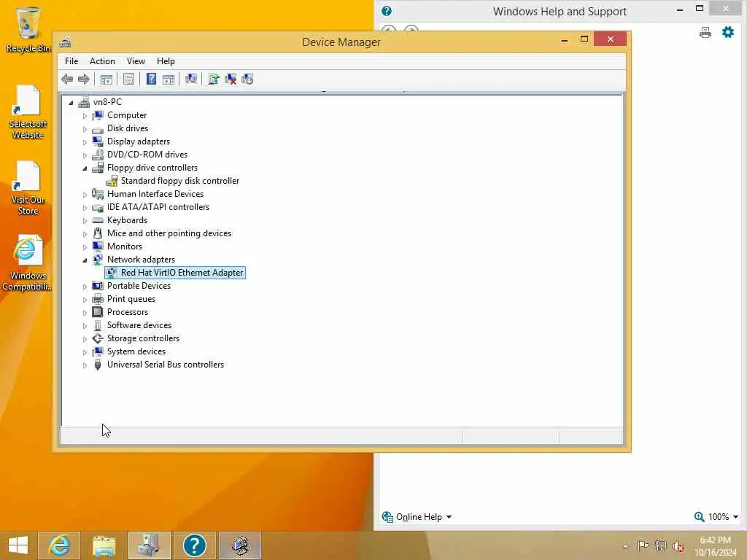This screenshot has width=747, height=560.
Task: Open Selectsoft Website desktop shortcut
Action: pyautogui.click(x=28, y=112)
